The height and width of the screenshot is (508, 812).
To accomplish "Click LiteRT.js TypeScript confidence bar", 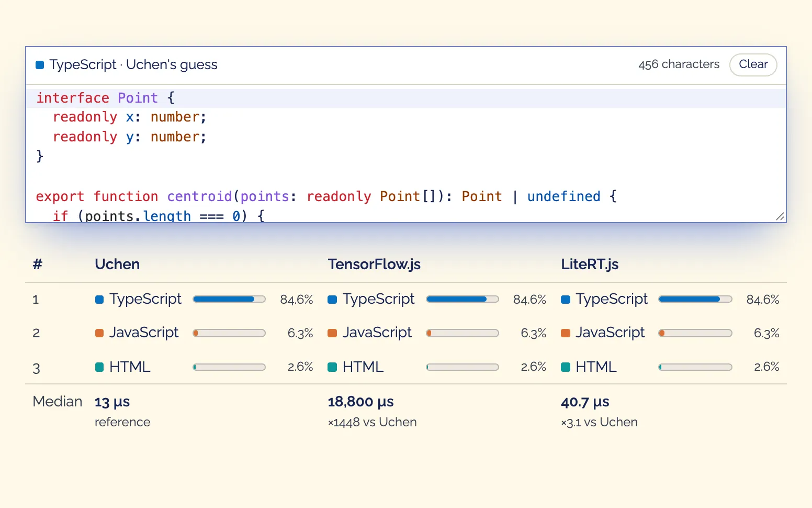I will coord(695,299).
